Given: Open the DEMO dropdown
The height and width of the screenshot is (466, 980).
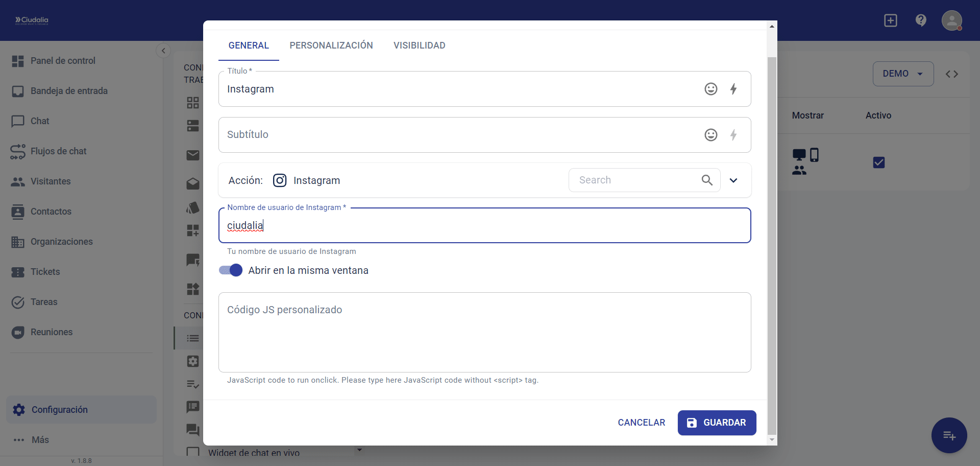Looking at the screenshot, I should (902, 74).
